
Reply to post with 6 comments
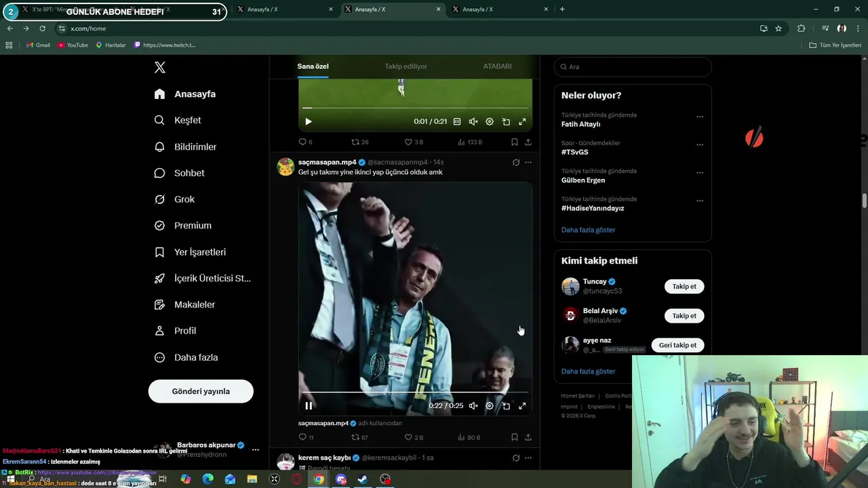click(306, 142)
